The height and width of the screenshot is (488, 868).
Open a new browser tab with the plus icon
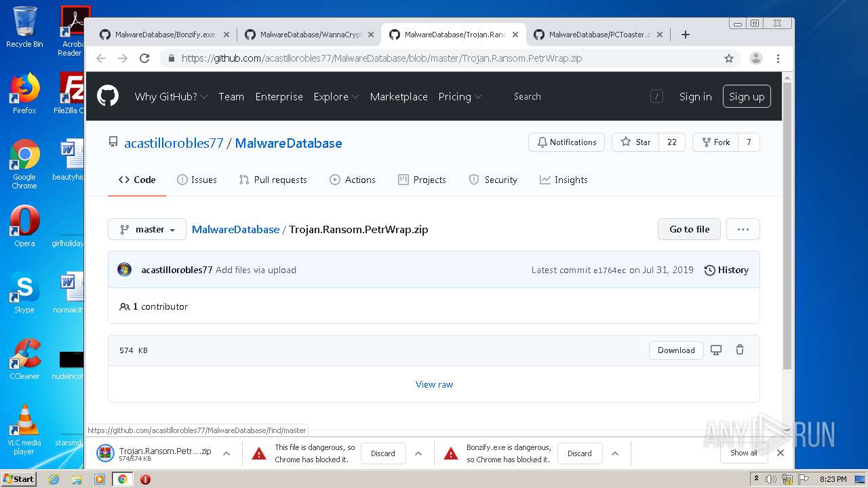[x=686, y=35]
